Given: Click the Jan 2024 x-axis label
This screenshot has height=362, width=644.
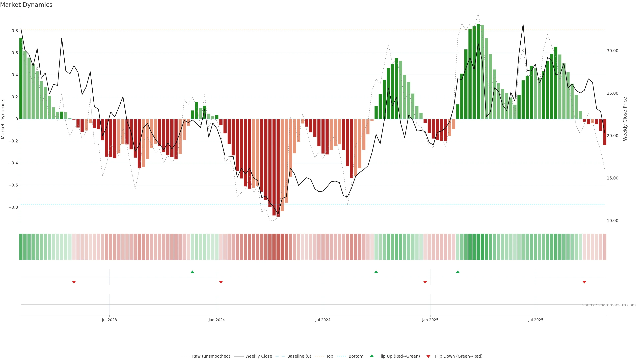Looking at the screenshot, I should point(217,320).
